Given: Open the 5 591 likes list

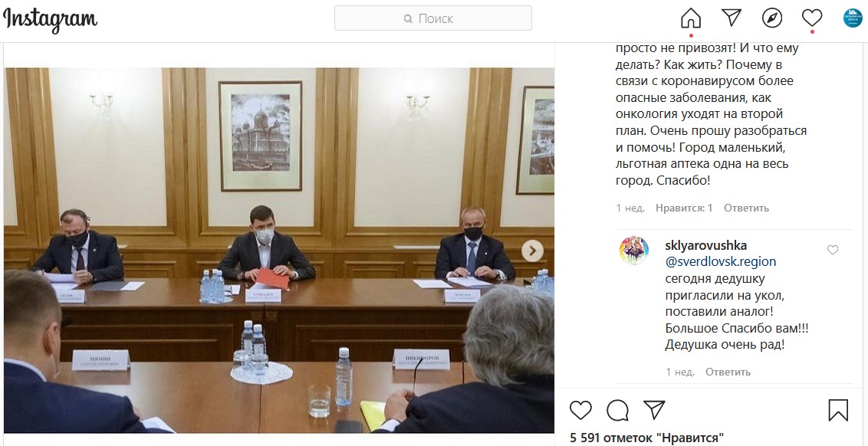Looking at the screenshot, I should click(x=646, y=438).
